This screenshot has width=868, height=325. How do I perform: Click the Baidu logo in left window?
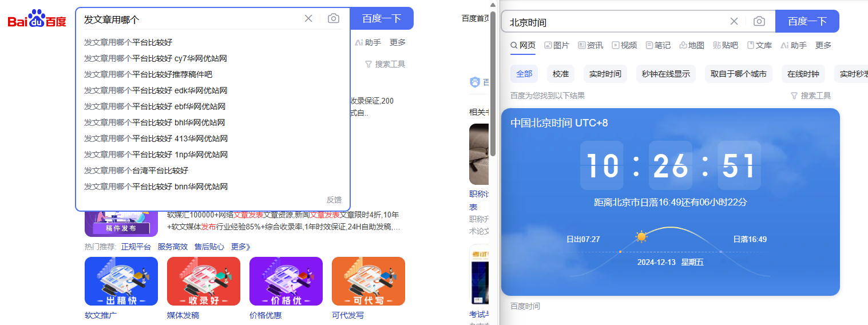click(37, 18)
